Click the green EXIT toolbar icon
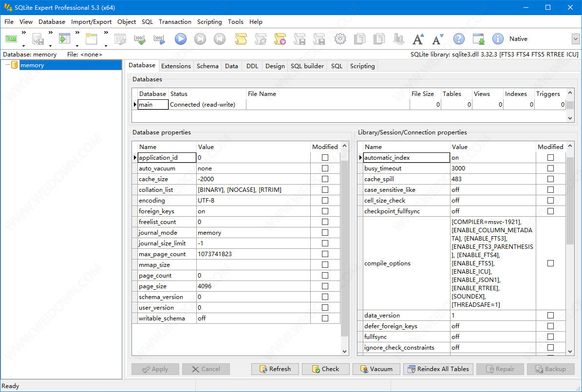The height and width of the screenshot is (392, 582). pyautogui.click(x=11, y=38)
